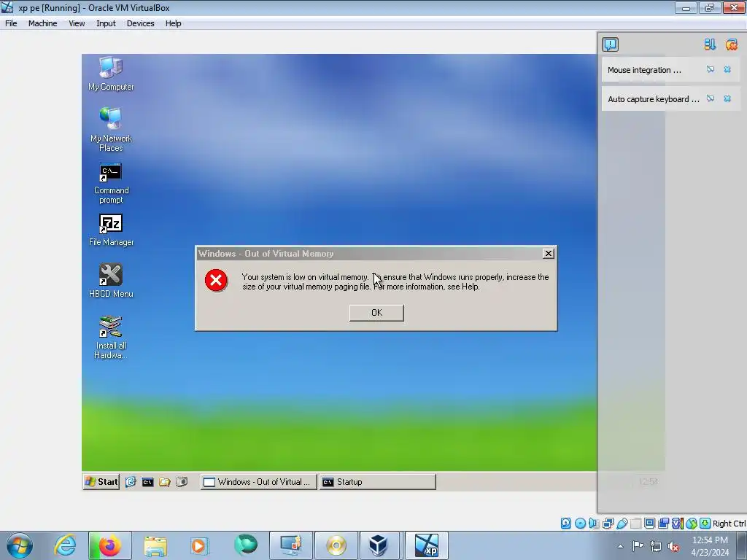
Task: Launch Firefox from host taskbar
Action: (x=109, y=545)
